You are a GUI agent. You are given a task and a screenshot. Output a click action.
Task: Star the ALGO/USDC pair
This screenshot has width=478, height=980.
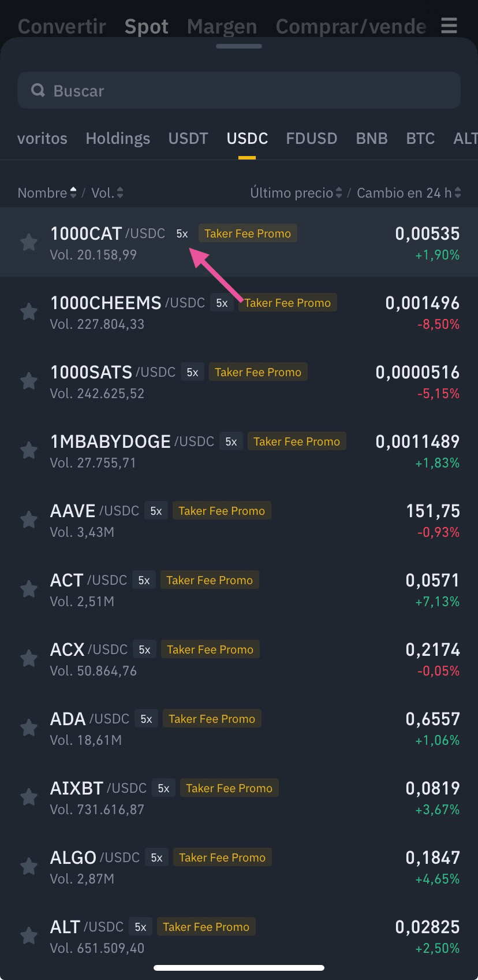29,866
